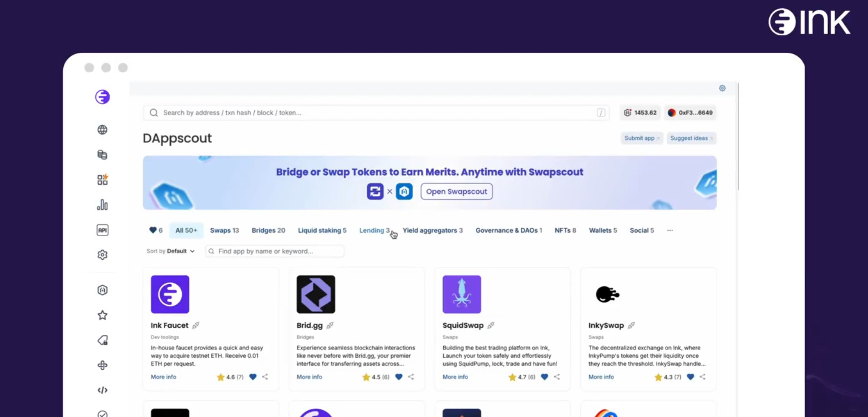Open the 4.5 star rating on Brid.gg
Viewport: 868px width, 417px height.
376,377
